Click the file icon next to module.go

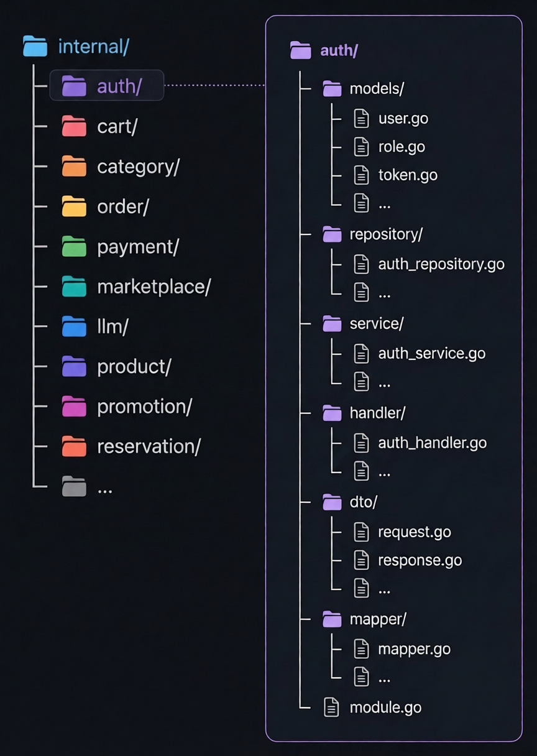coord(332,708)
